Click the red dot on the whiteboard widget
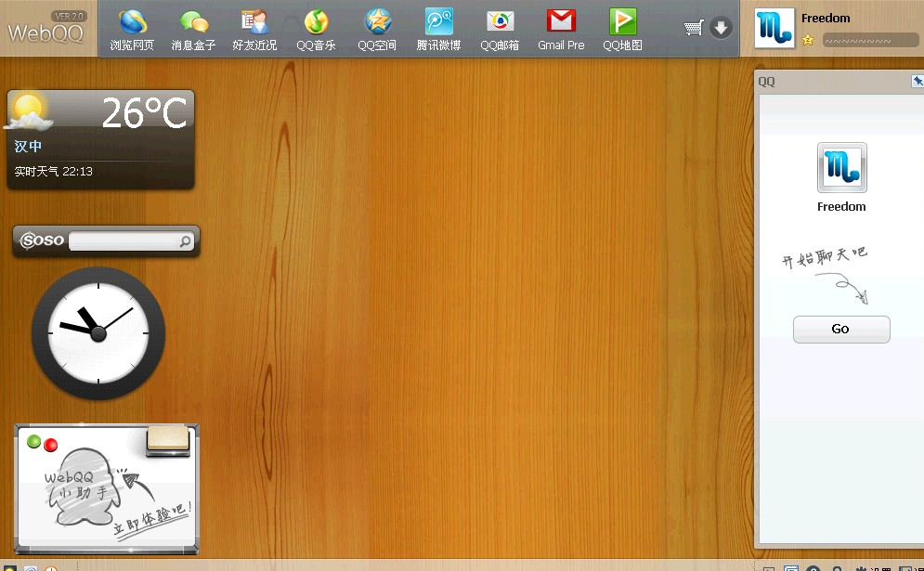The width and height of the screenshot is (924, 571). click(51, 445)
